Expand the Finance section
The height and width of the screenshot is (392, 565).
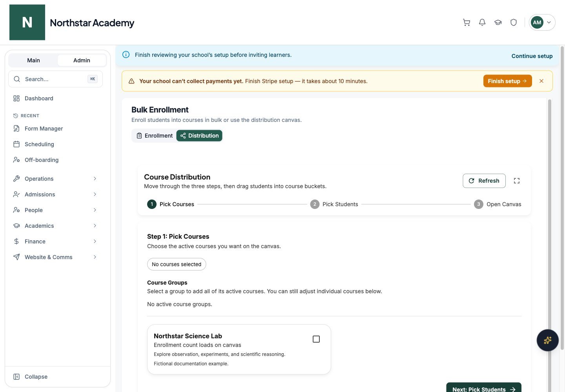coord(55,241)
